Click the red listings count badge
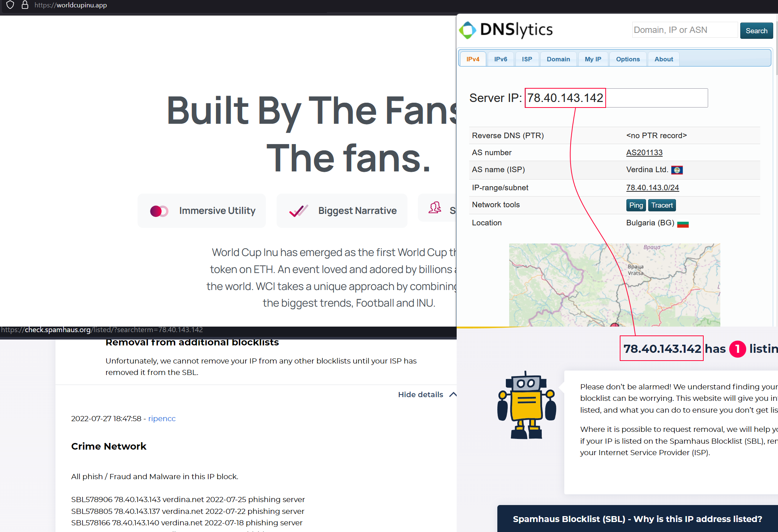Viewport: 778px width, 532px height. click(737, 349)
